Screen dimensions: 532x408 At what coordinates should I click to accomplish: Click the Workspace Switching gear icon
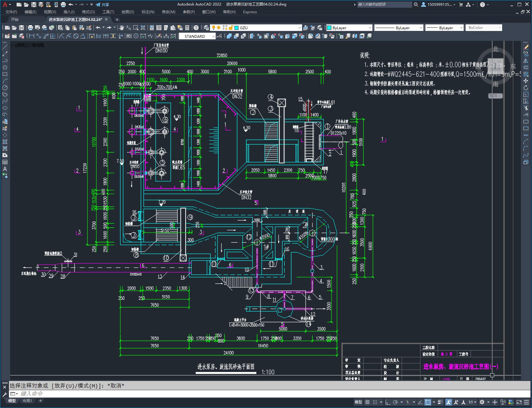[x=482, y=402]
